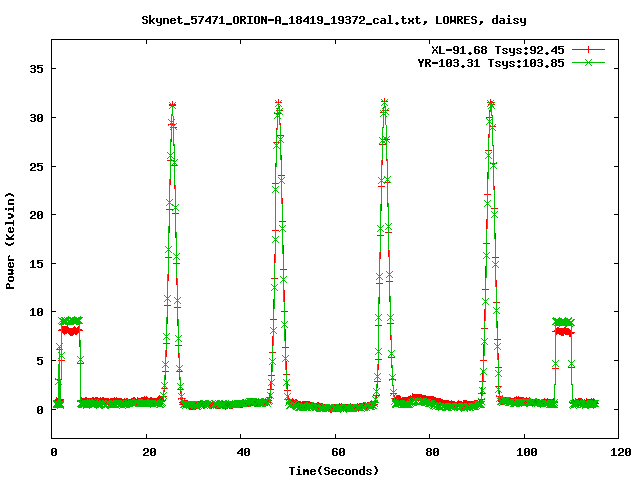Click the x-axis tick label 80

432,452
